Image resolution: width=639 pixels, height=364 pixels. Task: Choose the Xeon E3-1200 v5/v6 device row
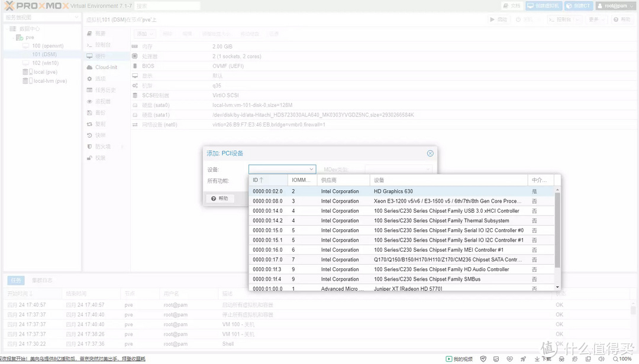point(401,201)
